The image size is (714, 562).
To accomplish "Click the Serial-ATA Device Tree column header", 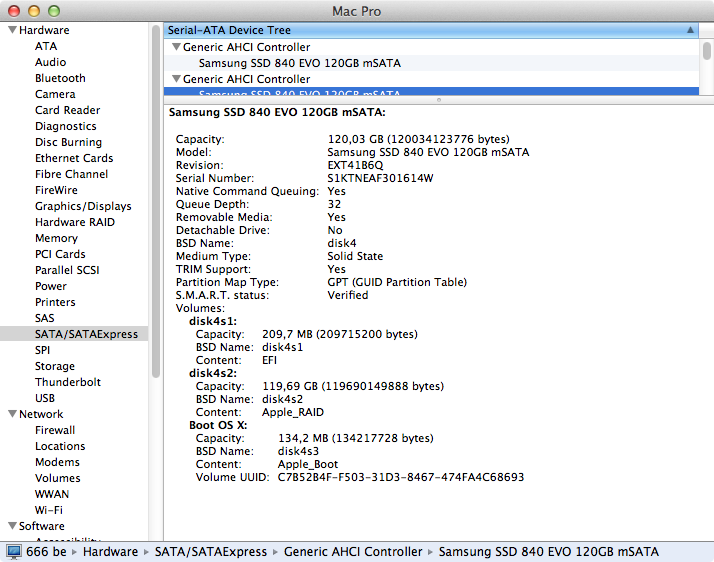I will (431, 30).
